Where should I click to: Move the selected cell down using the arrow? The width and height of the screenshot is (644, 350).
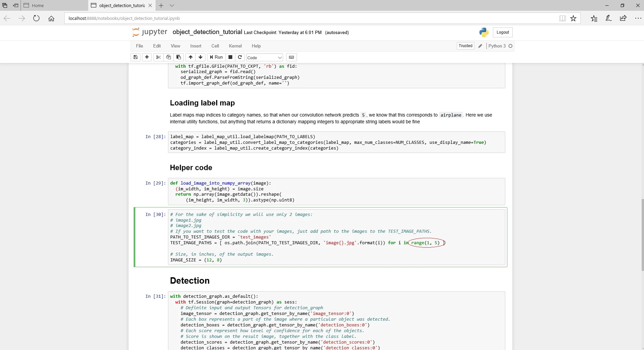(x=201, y=57)
